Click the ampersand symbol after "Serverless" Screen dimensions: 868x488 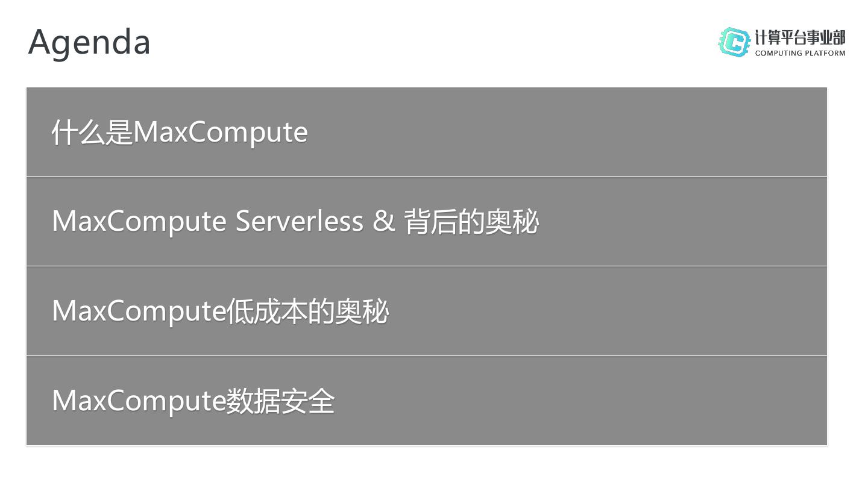(x=383, y=221)
